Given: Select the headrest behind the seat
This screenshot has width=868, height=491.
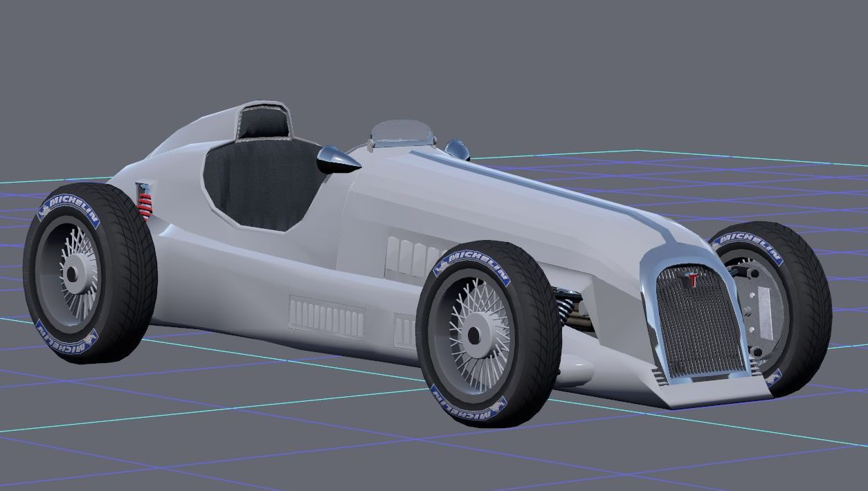Looking at the screenshot, I should point(263,122).
